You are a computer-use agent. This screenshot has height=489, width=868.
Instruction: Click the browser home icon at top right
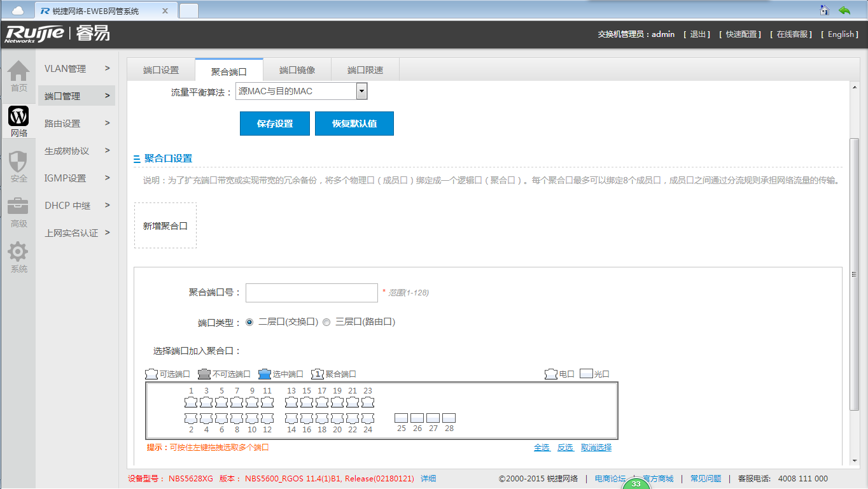pos(825,10)
